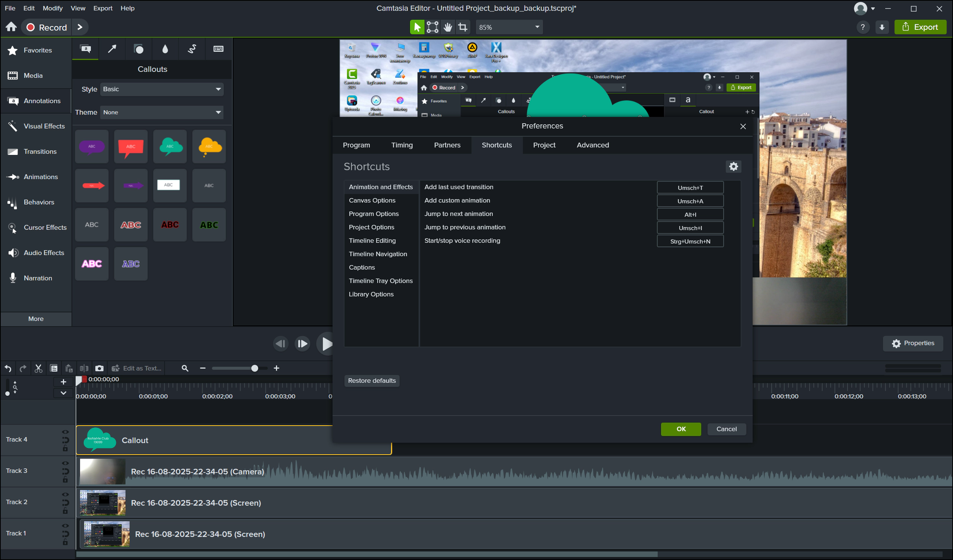Hide Track 4 using its eye icon

[x=65, y=432]
